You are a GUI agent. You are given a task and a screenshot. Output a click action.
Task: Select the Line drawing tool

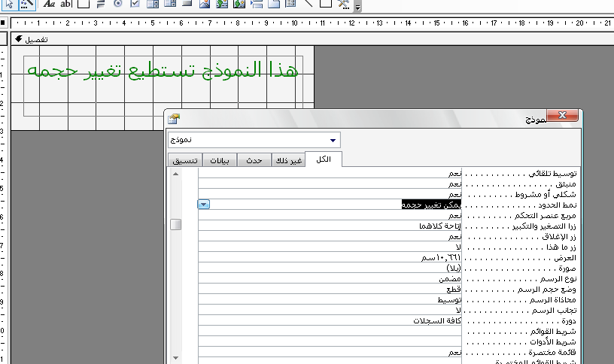(309, 5)
